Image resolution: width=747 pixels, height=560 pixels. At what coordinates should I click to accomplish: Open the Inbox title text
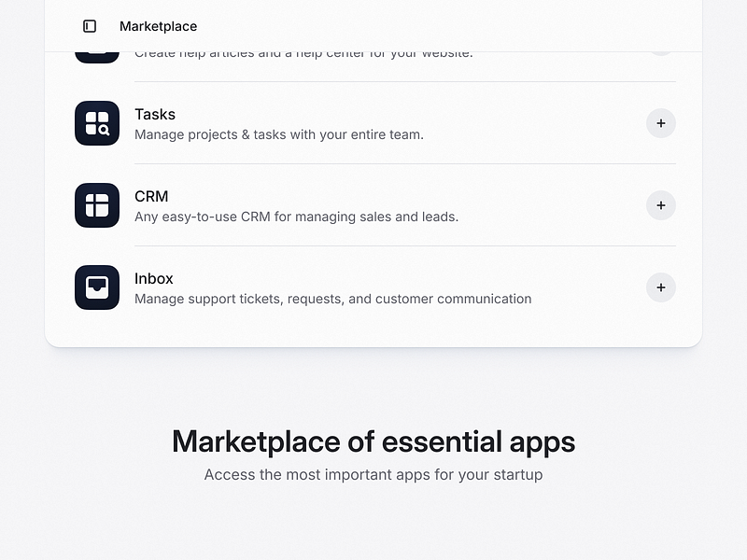154,278
